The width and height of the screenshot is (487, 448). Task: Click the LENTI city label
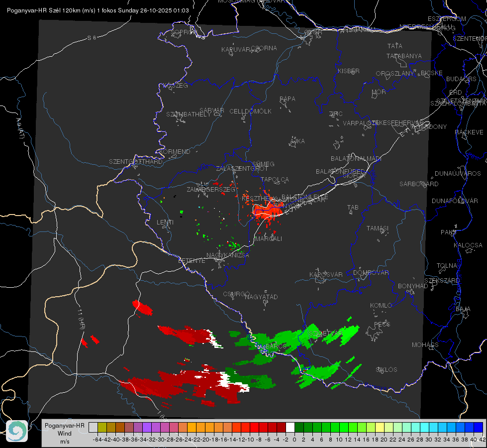point(165,223)
